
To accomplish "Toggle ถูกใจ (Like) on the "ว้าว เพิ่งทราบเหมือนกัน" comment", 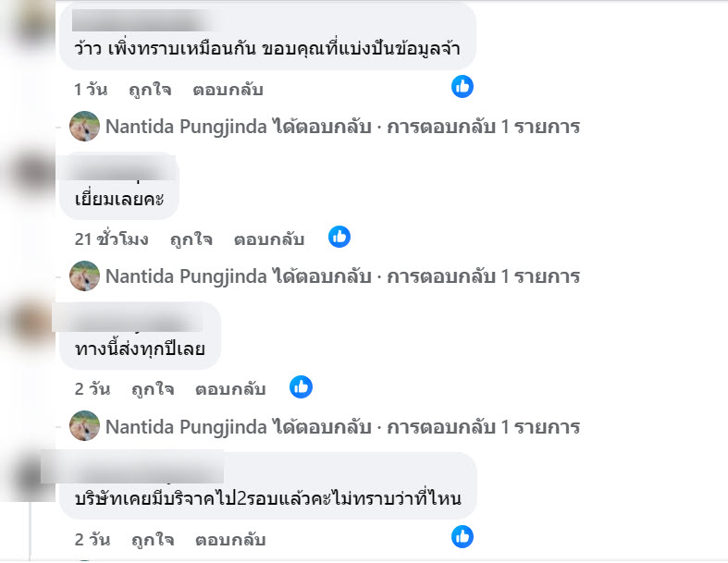I will tap(150, 90).
